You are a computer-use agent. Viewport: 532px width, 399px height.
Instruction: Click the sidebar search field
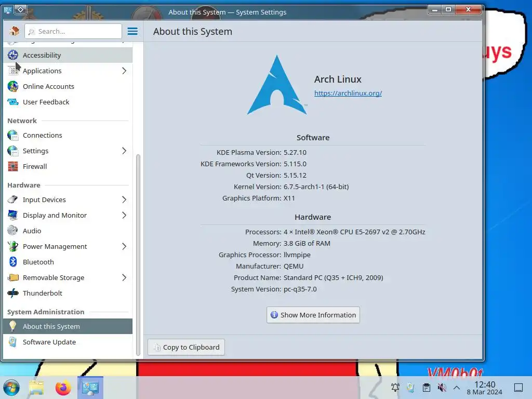pyautogui.click(x=73, y=31)
